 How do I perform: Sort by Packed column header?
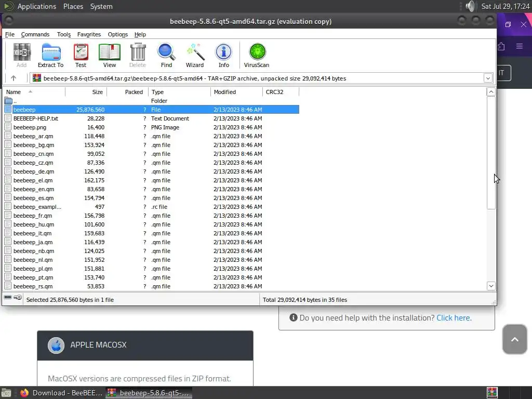[128, 92]
